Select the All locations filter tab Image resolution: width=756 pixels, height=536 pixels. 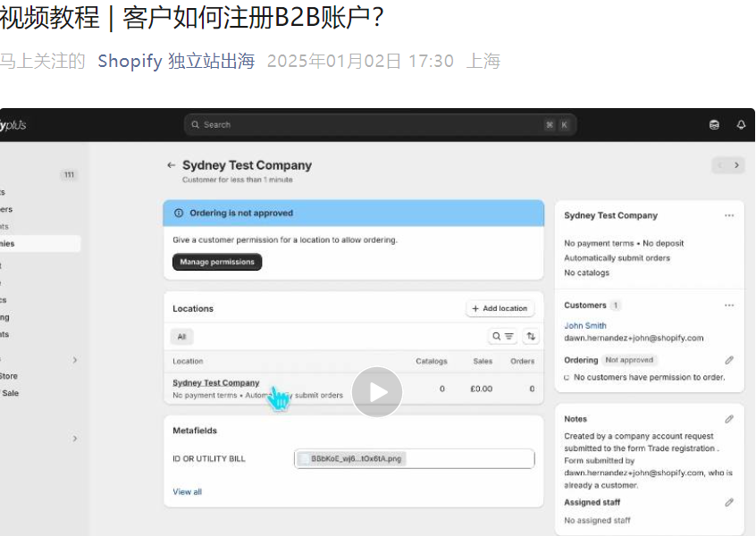[x=181, y=337]
